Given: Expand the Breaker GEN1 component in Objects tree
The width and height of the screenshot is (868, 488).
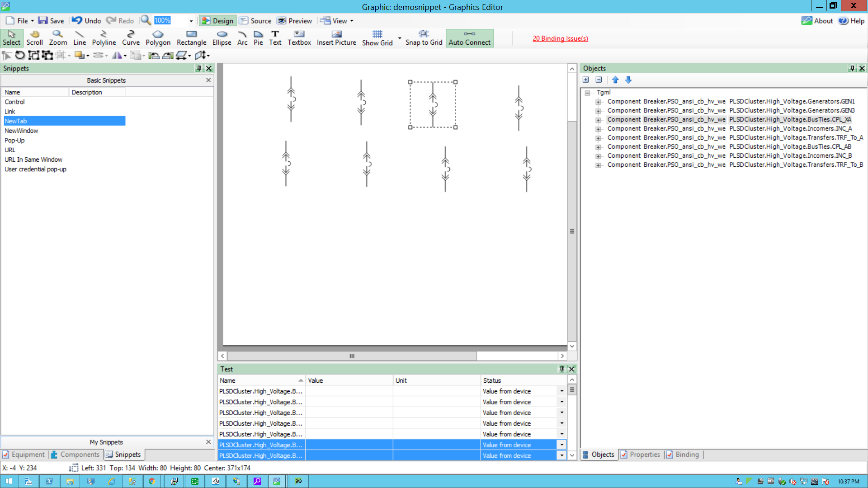Looking at the screenshot, I should tap(599, 102).
